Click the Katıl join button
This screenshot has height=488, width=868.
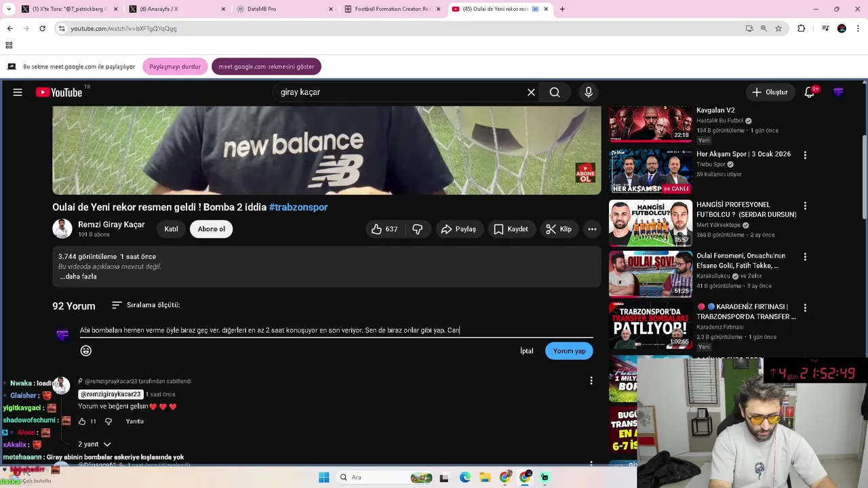[x=171, y=229]
